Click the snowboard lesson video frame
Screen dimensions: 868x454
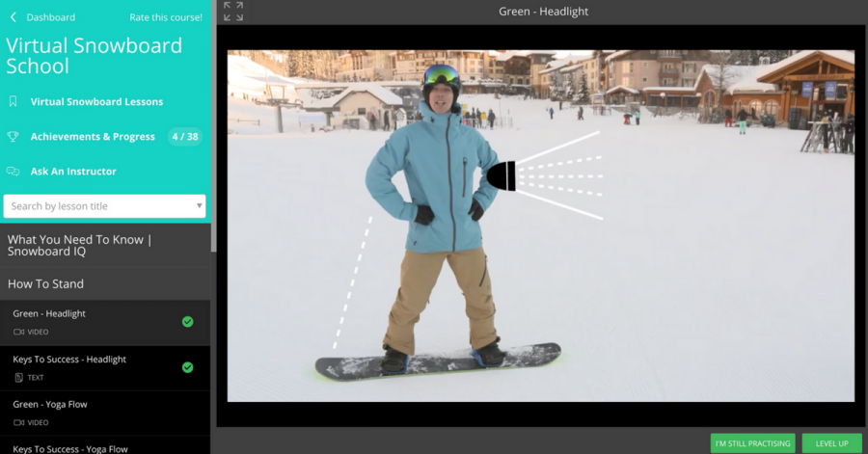[x=541, y=226]
